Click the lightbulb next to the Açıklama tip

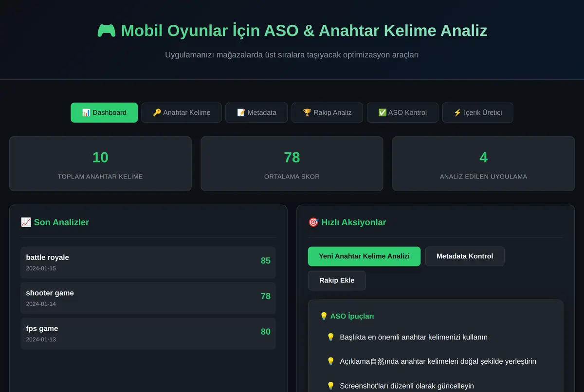pyautogui.click(x=331, y=361)
